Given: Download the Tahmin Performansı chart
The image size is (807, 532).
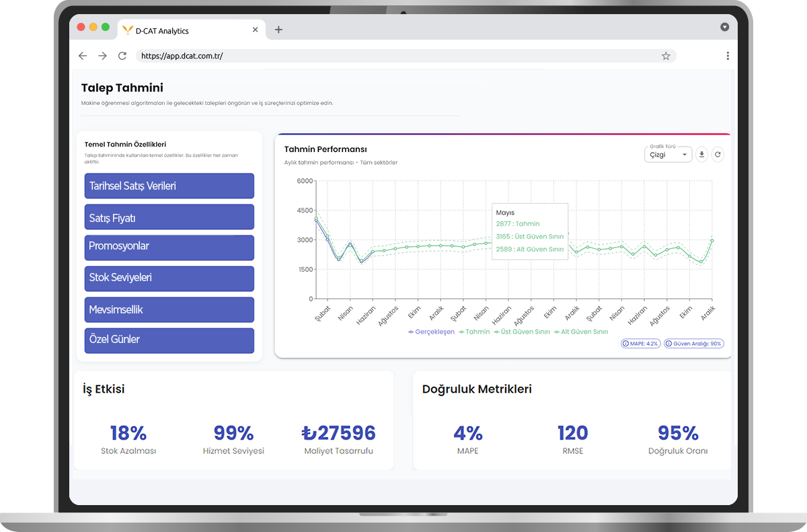Looking at the screenshot, I should (701, 155).
